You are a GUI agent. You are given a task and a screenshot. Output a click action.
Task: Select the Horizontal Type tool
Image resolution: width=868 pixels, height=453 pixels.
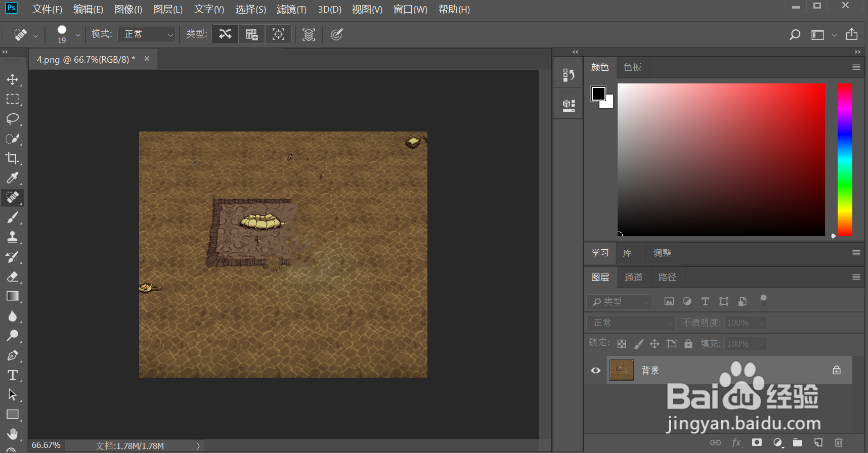point(13,375)
